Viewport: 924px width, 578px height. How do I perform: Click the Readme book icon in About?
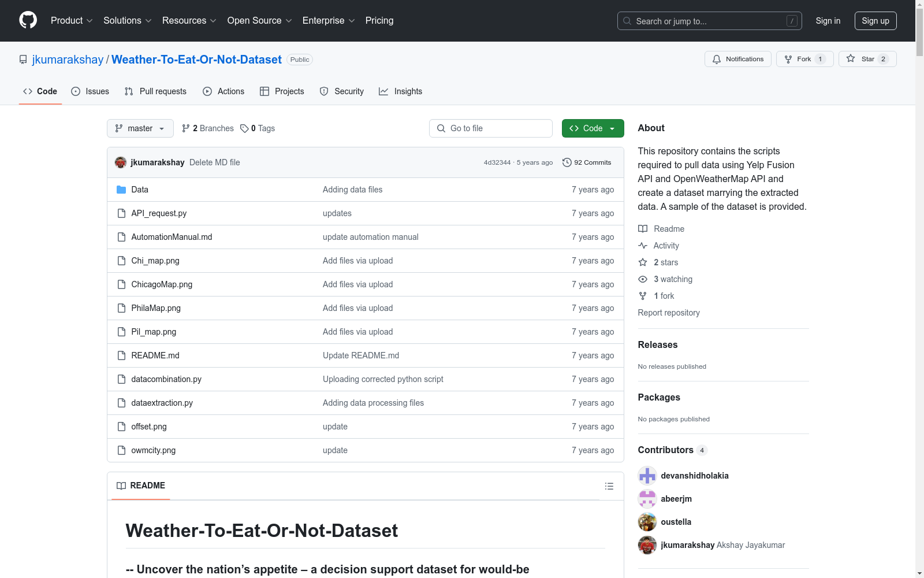coord(643,229)
